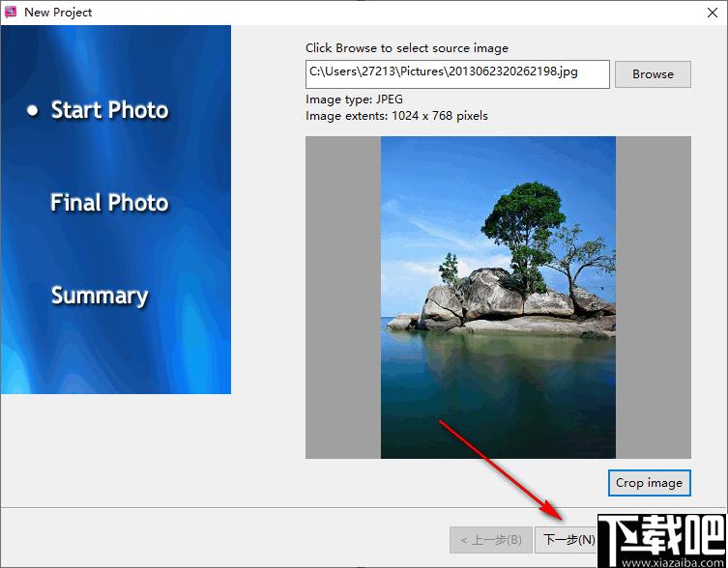Click the gray area left of preview photo
728x568 pixels.
coord(343,298)
